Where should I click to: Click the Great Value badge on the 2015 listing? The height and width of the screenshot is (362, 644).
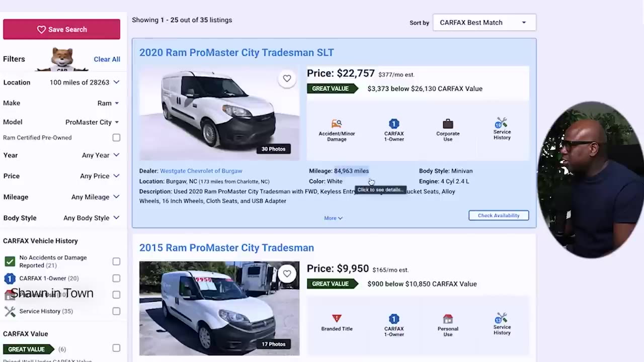[x=332, y=284]
